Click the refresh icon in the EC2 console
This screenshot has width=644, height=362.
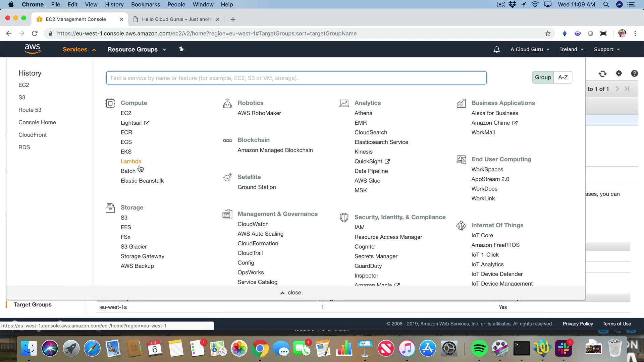[x=602, y=73]
